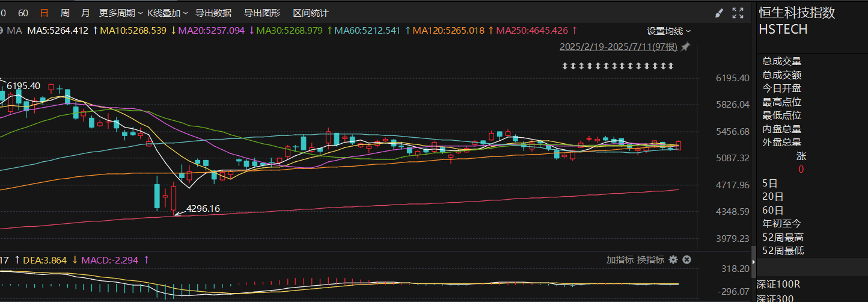
Task: Select the 总成交量 row
Action: coord(782,61)
